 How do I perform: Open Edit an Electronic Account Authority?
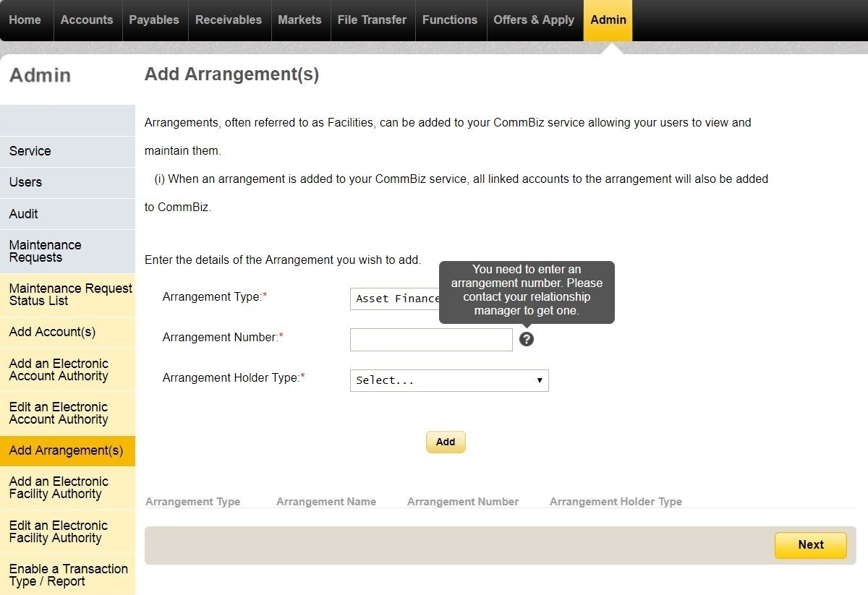pos(67,414)
